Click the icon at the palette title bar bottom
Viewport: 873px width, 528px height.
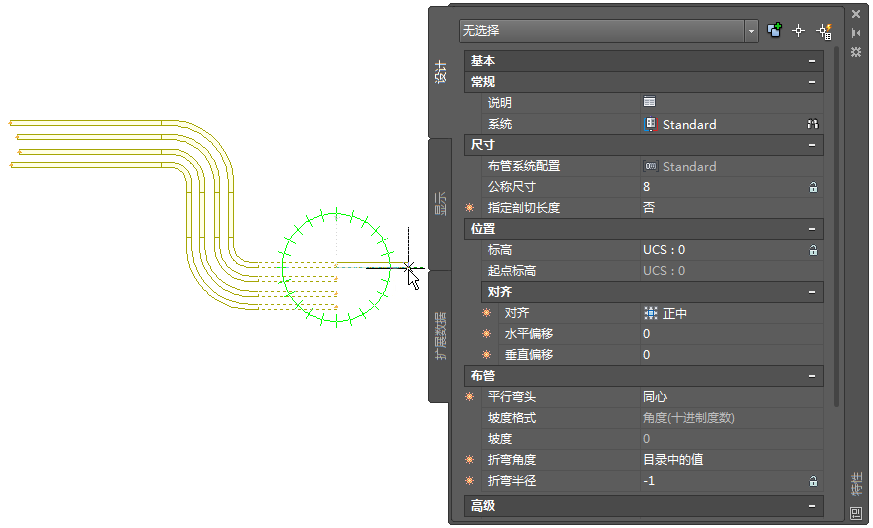[855, 513]
